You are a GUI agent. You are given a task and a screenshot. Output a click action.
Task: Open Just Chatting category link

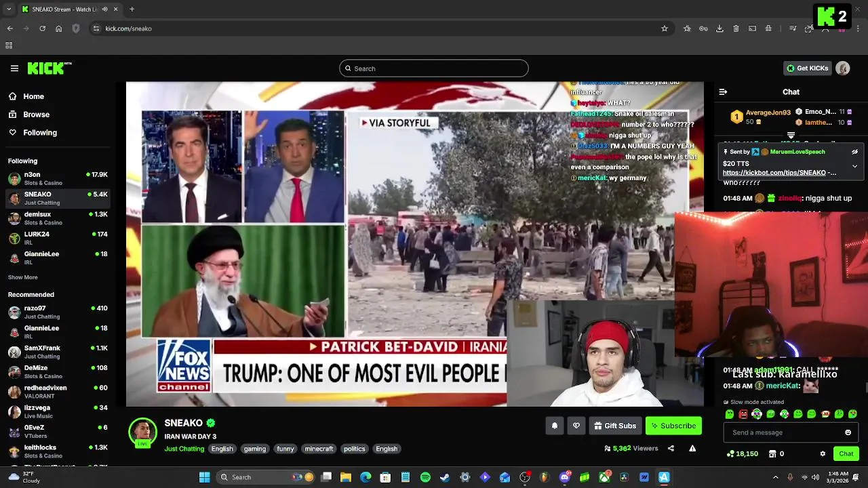click(x=184, y=449)
